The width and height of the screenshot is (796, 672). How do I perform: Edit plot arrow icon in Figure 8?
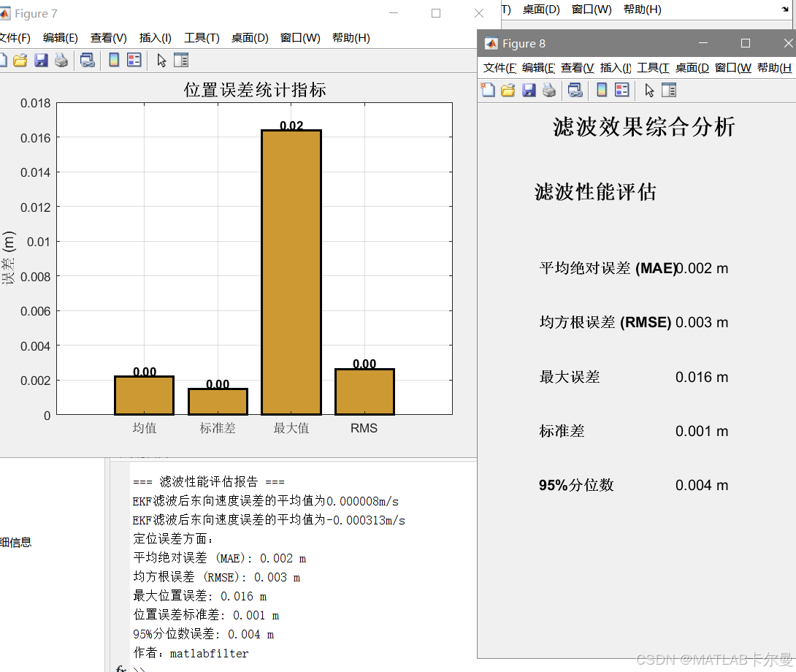point(649,91)
